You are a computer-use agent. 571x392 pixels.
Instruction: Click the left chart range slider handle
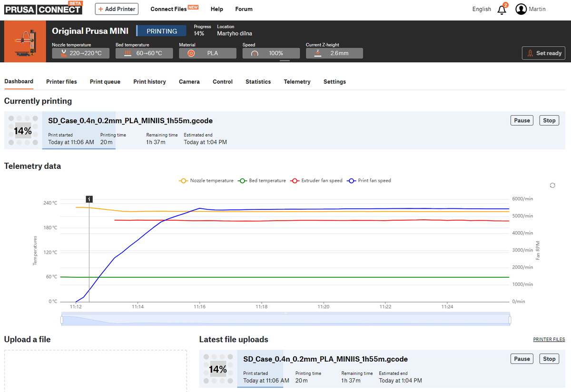tap(62, 320)
